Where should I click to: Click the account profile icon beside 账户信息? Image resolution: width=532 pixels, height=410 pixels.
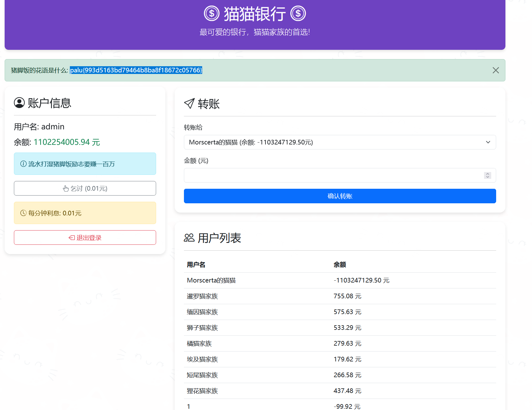(x=19, y=103)
